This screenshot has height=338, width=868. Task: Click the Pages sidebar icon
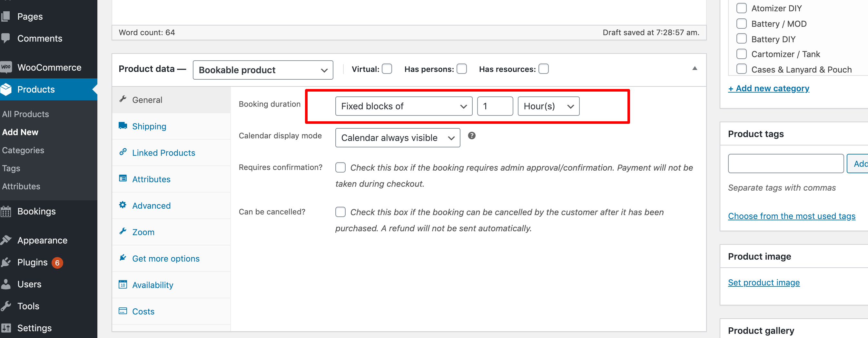point(5,16)
